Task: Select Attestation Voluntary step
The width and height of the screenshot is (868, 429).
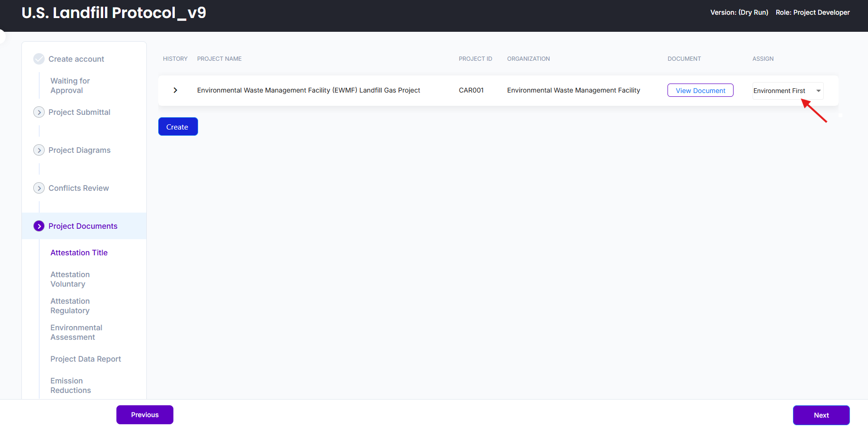Action: (x=70, y=279)
